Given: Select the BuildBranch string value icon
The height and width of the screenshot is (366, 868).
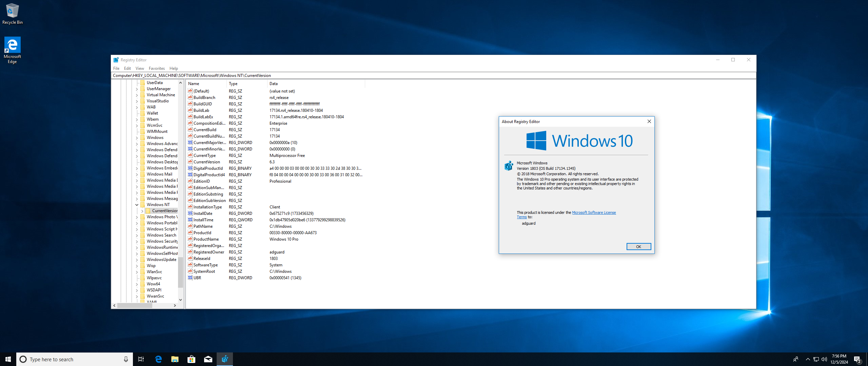Looking at the screenshot, I should (x=190, y=97).
